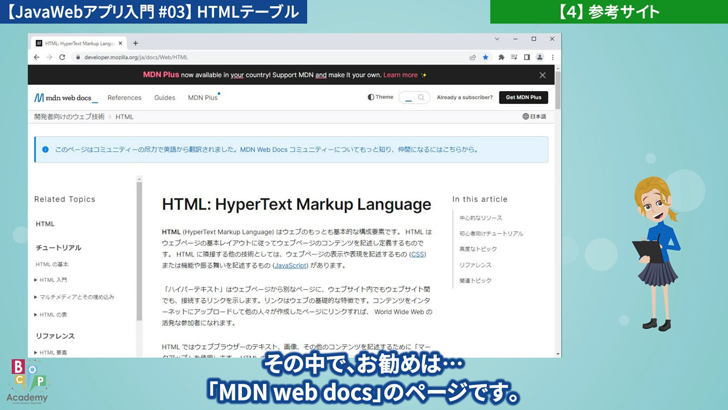The image size is (728, 410).
Task: Expand マルチメディアとその埋め込み sidebar section
Action: (75, 297)
